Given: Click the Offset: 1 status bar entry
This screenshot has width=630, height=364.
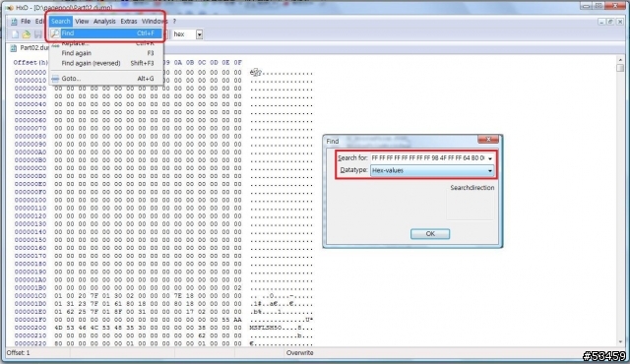Looking at the screenshot, I should pyautogui.click(x=18, y=353).
